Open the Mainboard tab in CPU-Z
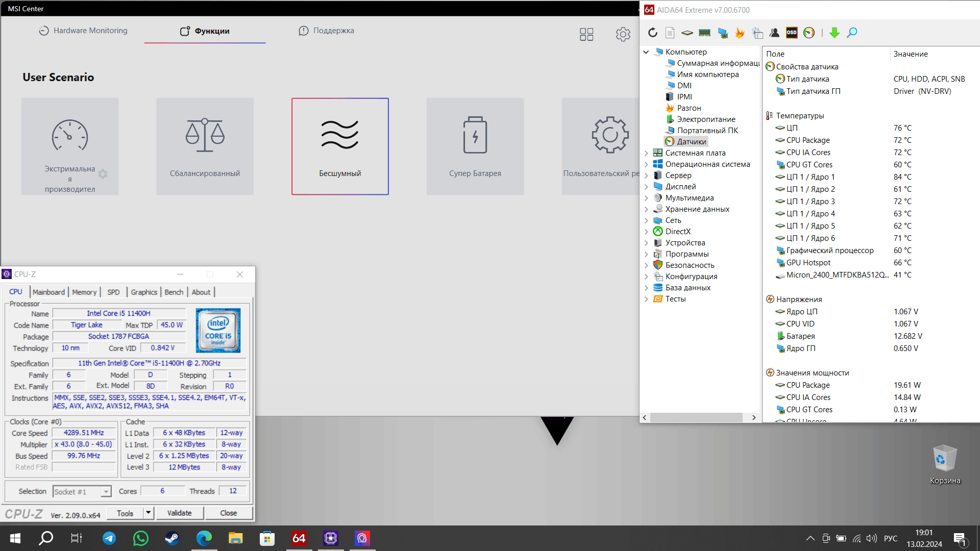This screenshot has width=980, height=551. tap(49, 292)
